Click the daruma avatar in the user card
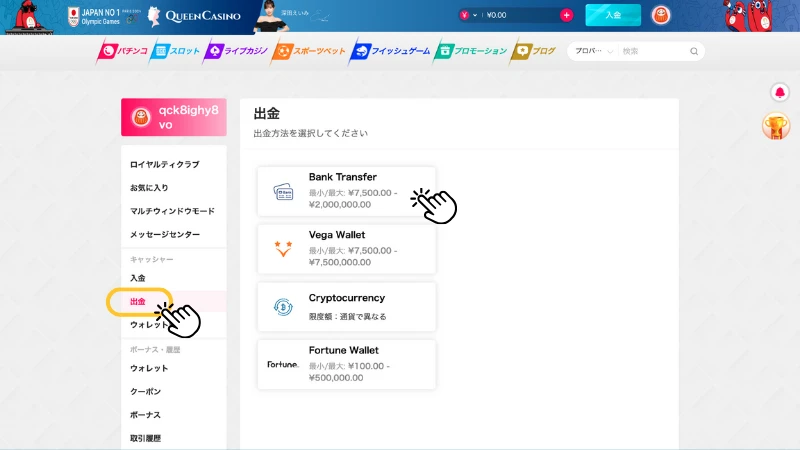 pos(141,117)
